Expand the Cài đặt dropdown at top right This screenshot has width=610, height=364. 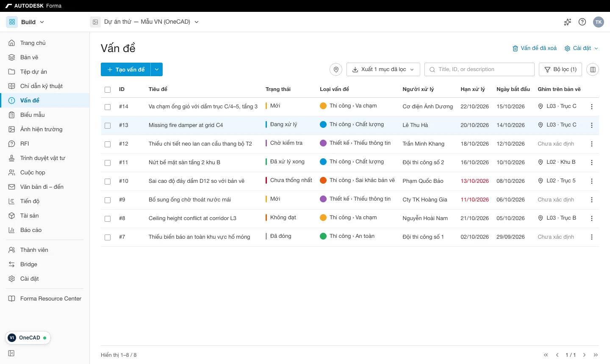click(x=581, y=48)
